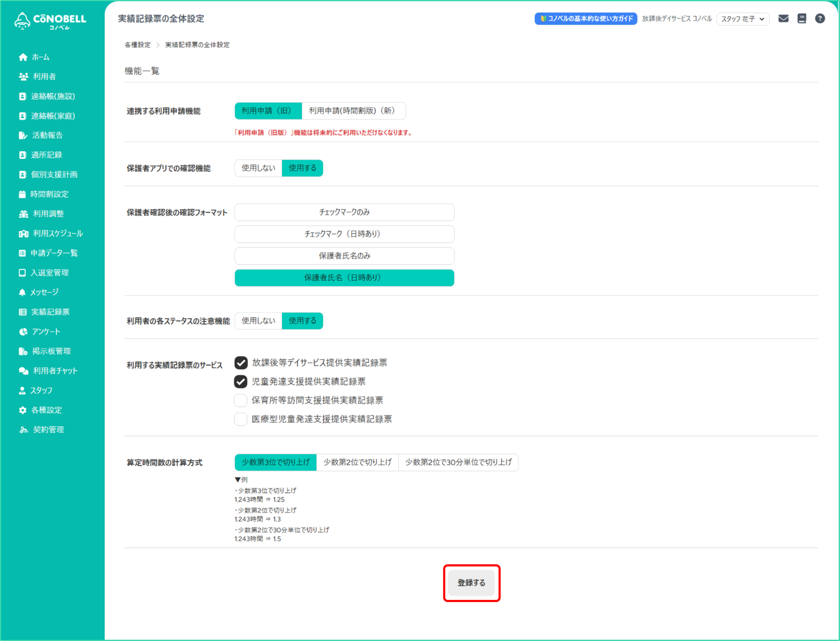Image resolution: width=840 pixels, height=641 pixels.
Task: Click the CONOBELL logo
Action: click(50, 21)
